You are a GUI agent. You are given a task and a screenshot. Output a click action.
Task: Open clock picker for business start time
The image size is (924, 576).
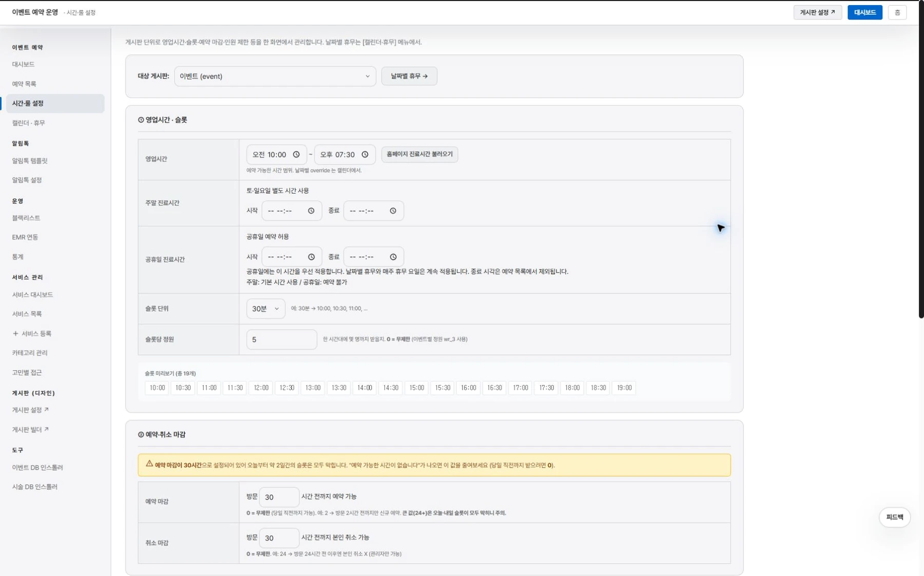point(296,155)
